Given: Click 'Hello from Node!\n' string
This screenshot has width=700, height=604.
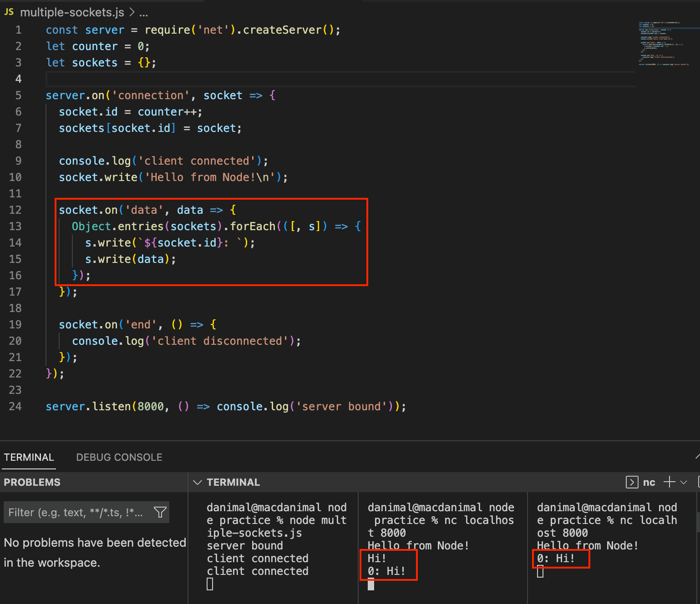Looking at the screenshot, I should pos(210,177).
